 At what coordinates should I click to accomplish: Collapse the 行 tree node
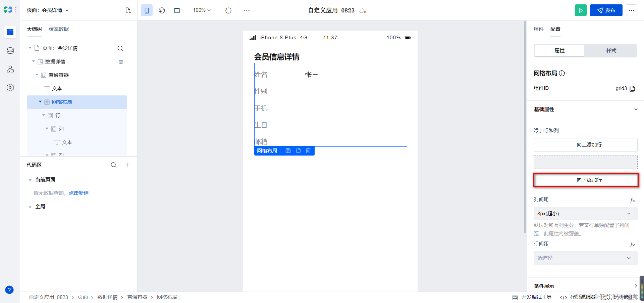click(x=44, y=115)
